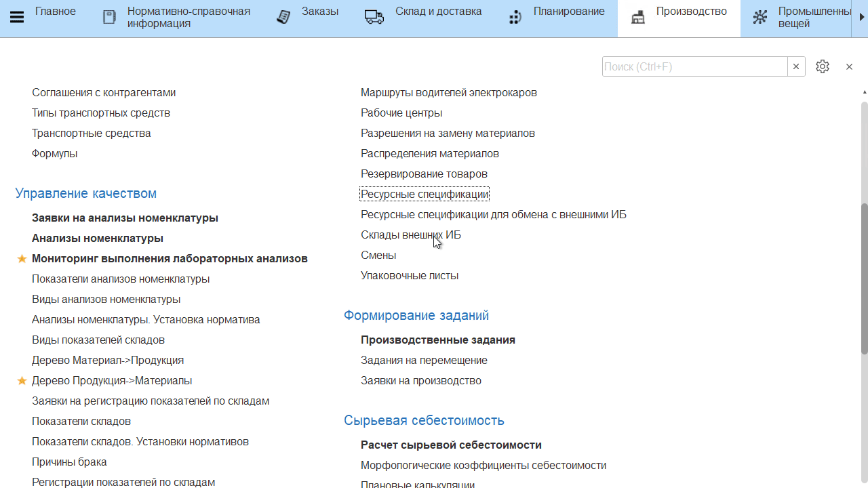868x488 pixels.
Task: Click the vertical scrollbar thumb
Action: [x=864, y=278]
